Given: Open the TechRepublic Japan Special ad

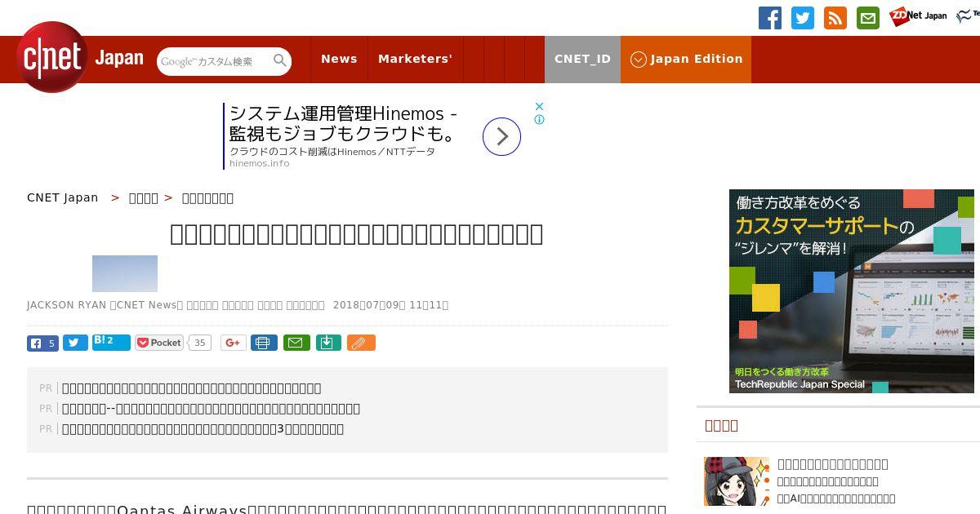Looking at the screenshot, I should (852, 291).
